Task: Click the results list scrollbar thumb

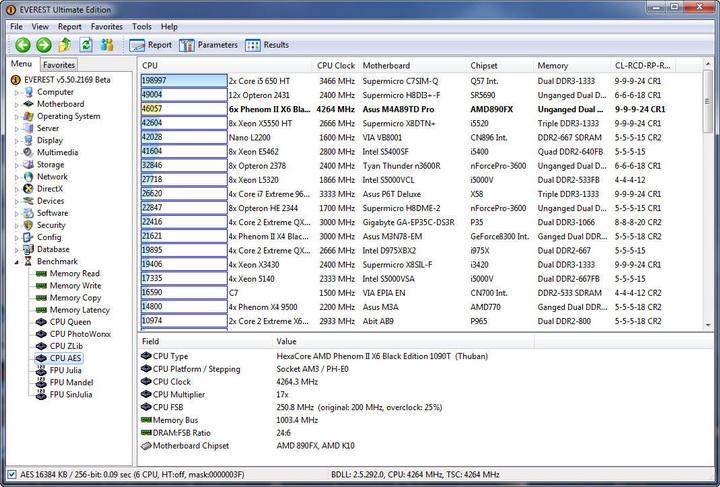Action: (x=708, y=101)
